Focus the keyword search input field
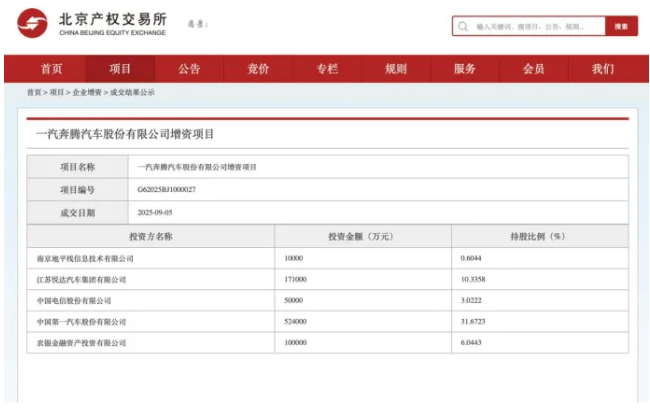This screenshot has height=408, width=650. [529, 26]
